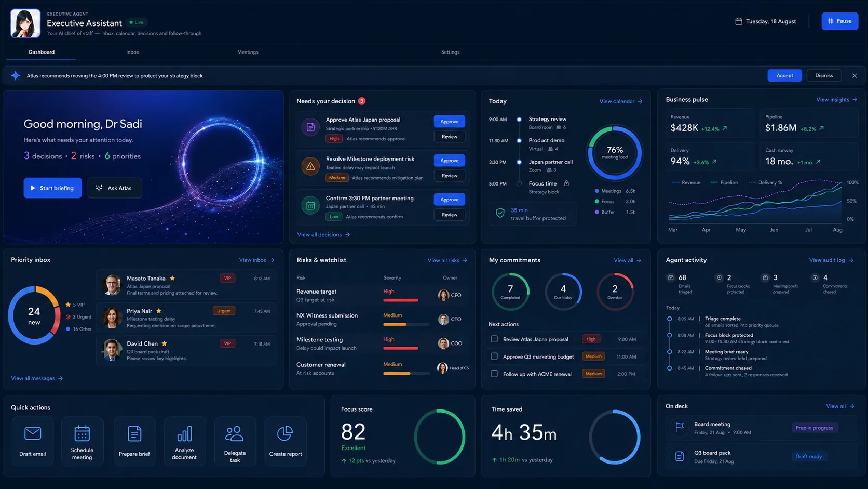Dismiss the Atlas recommendation

[x=824, y=76]
